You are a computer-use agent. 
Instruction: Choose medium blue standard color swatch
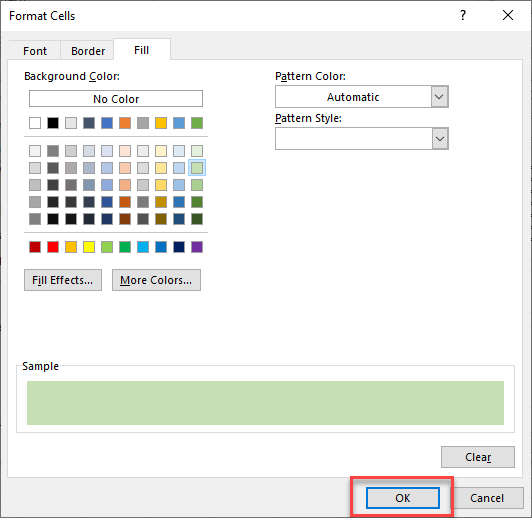tap(161, 247)
